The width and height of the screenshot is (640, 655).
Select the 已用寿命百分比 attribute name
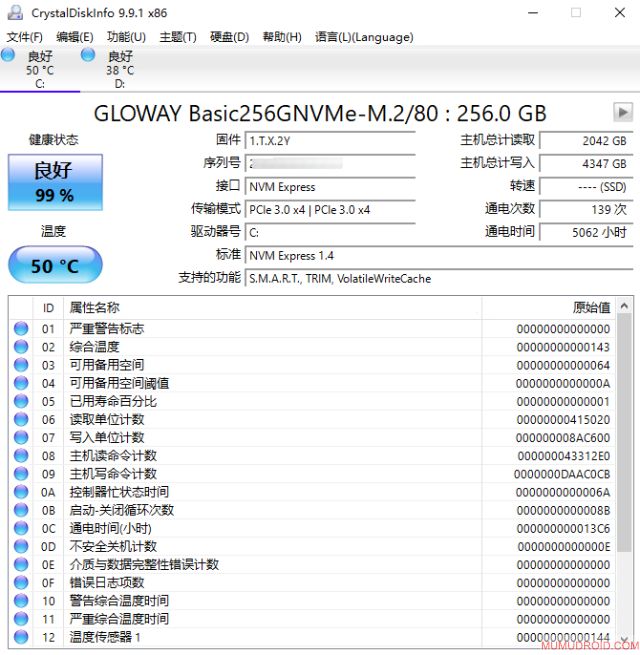pyautogui.click(x=113, y=401)
